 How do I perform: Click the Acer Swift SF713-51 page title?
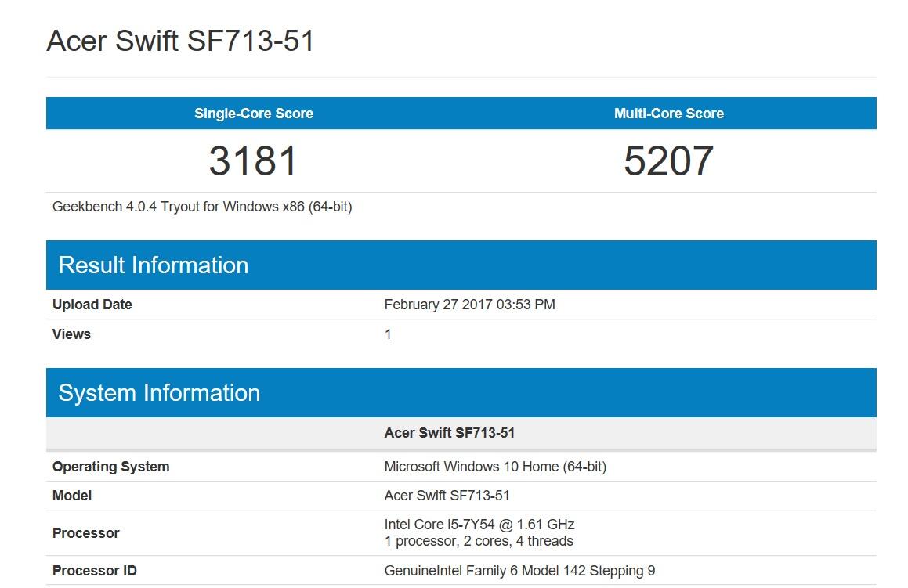click(x=180, y=41)
